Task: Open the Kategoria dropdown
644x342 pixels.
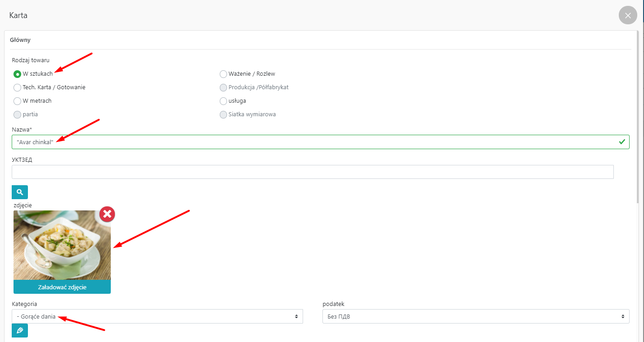Action: [x=157, y=316]
